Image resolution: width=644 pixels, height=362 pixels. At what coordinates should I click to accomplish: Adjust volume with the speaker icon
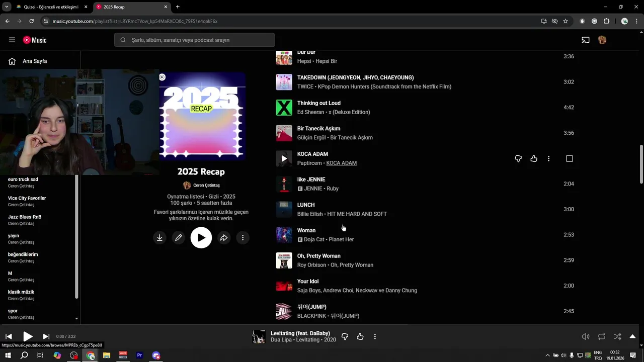(586, 337)
